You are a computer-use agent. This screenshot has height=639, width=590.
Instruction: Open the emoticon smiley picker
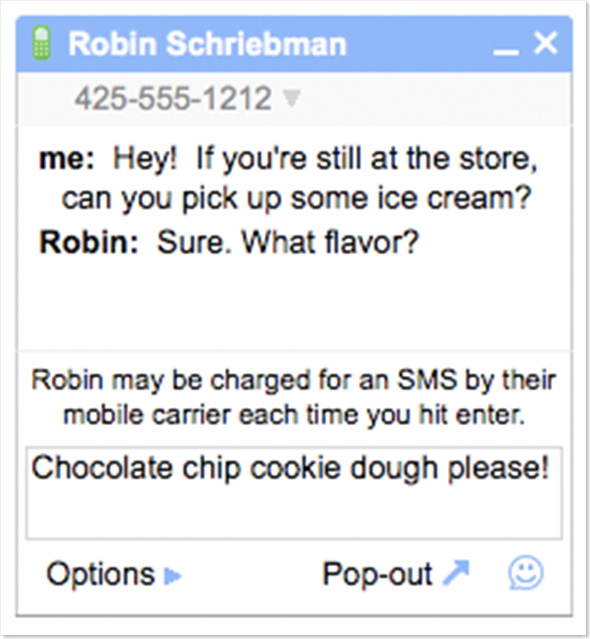click(526, 573)
